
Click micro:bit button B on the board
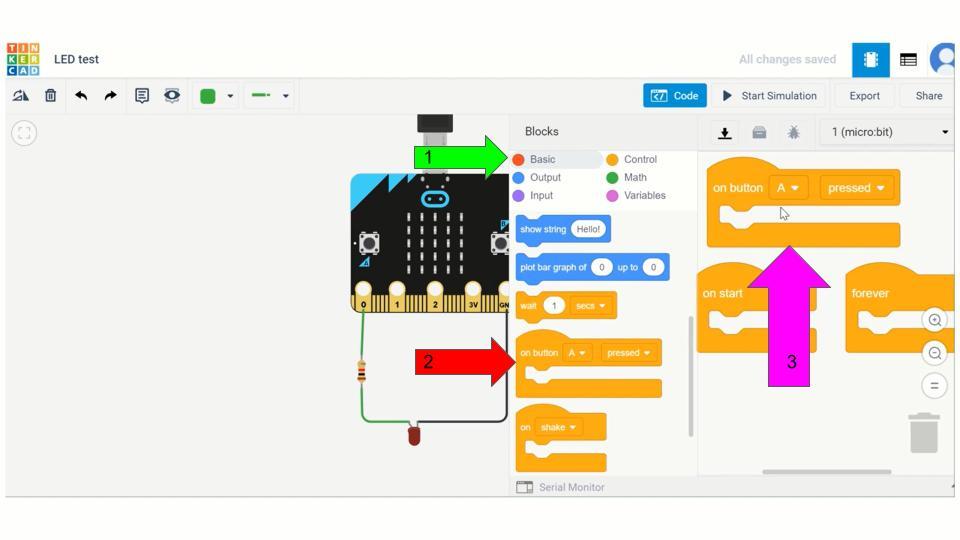500,244
